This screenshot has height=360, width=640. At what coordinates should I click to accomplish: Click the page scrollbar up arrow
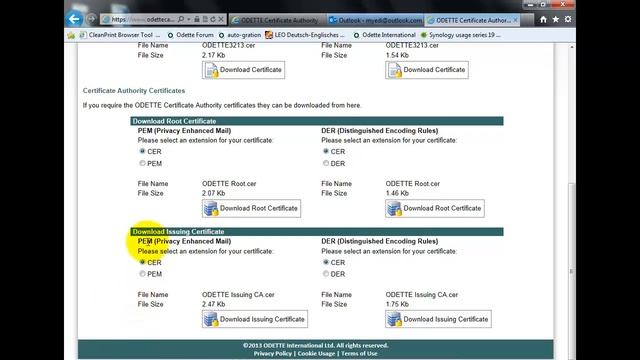pos(571,47)
